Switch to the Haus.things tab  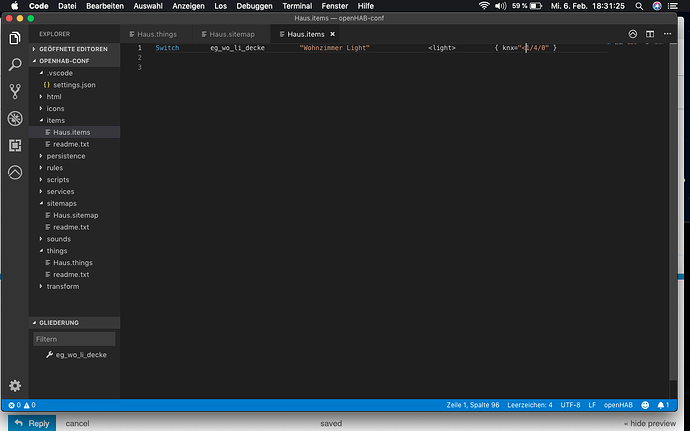pos(155,34)
